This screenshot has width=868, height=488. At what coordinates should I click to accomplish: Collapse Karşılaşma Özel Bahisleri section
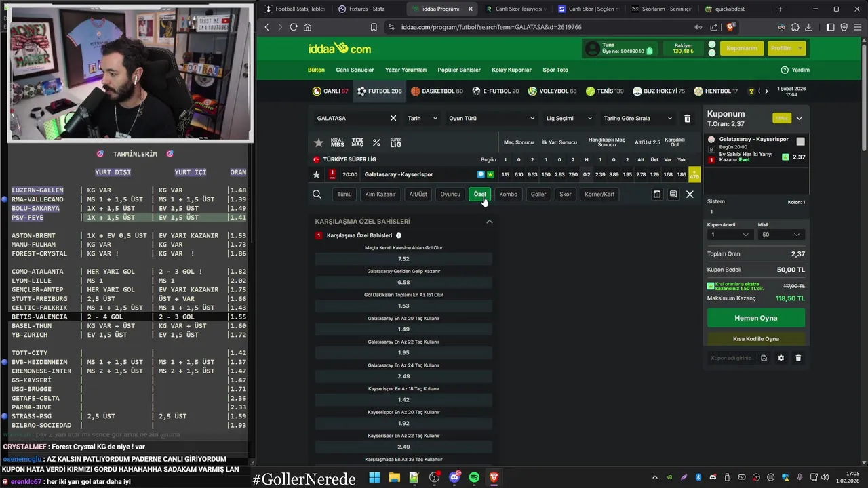pyautogui.click(x=490, y=222)
